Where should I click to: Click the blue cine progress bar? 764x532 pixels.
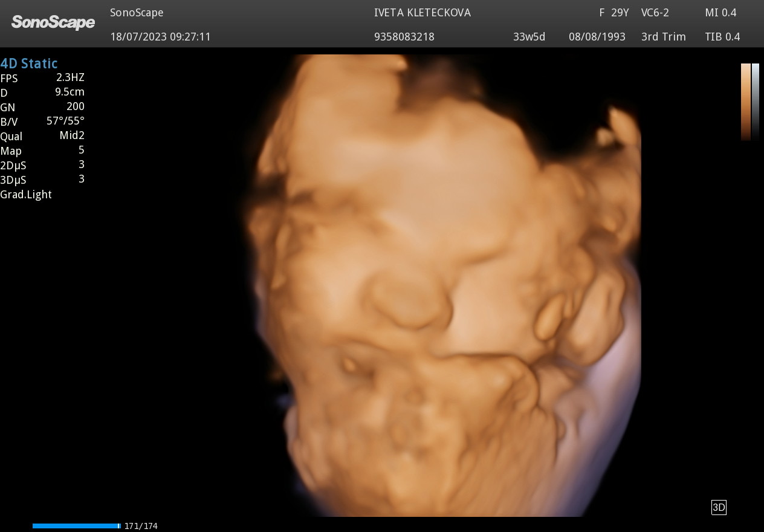coord(77,526)
